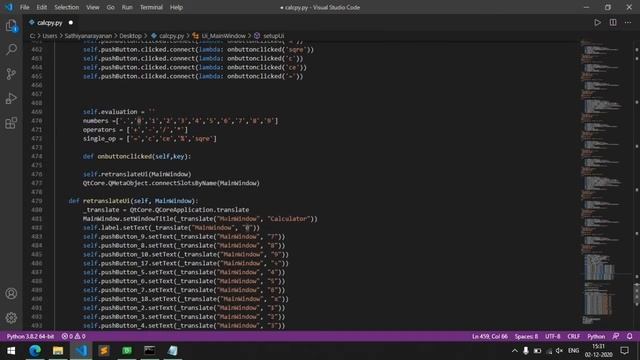Click on 'def onbuttonclicked(self,key):' line
This screenshot has height=360, width=640.
[x=137, y=156]
